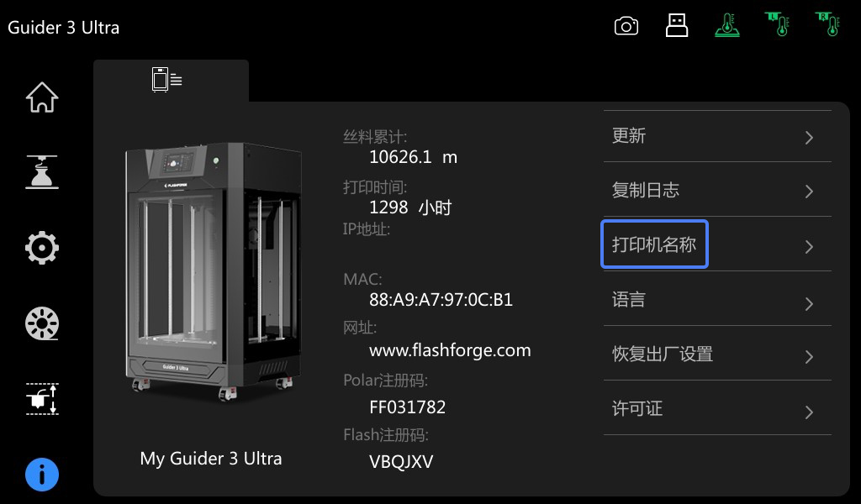Image resolution: width=861 pixels, height=504 pixels.
Task: Expand the 语言 language chevron
Action: click(809, 304)
